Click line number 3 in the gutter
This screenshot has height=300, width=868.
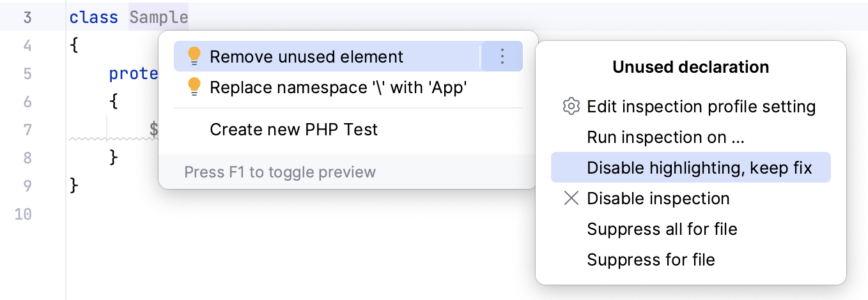(x=27, y=17)
